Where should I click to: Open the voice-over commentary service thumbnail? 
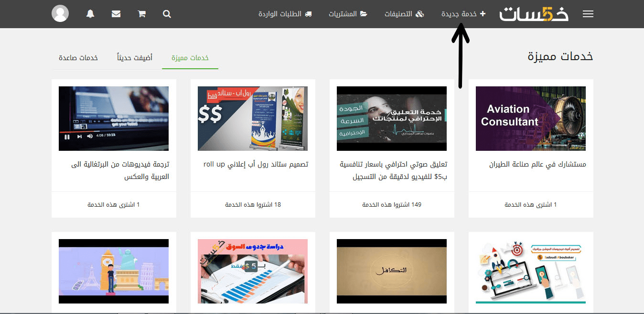click(392, 118)
